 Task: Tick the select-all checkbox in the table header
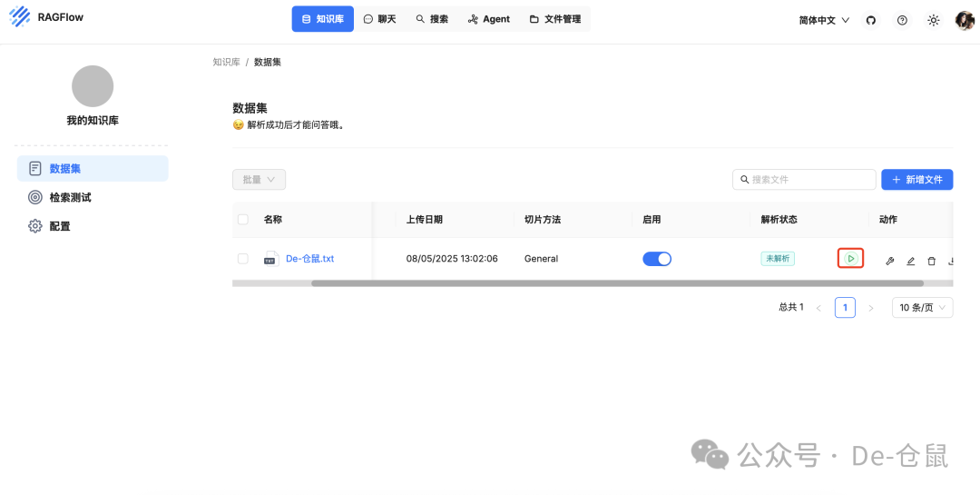[243, 220]
